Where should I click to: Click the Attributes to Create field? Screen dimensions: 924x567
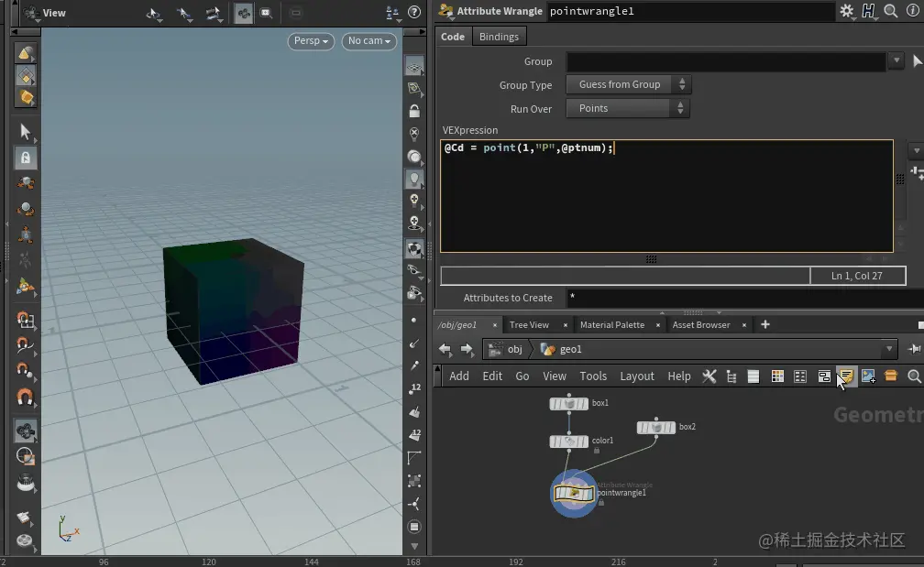745,298
